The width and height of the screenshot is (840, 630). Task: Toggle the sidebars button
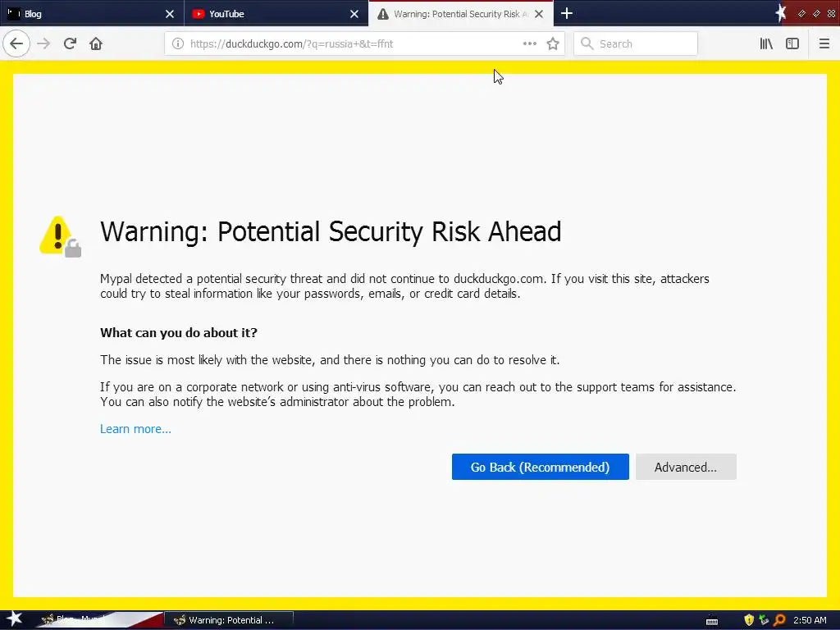[792, 43]
